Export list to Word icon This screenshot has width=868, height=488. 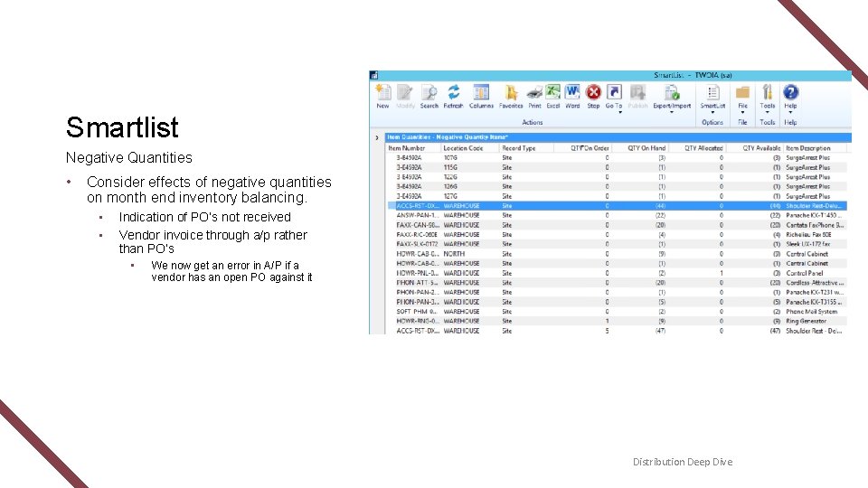pos(572,92)
